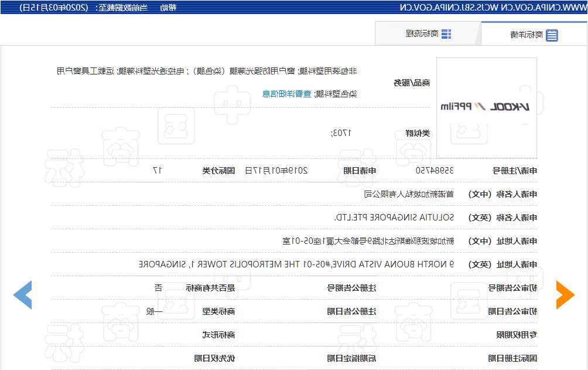The height and width of the screenshot is (370, 588).
Task: Select the goods text 染色塑料膜;
Action: [x=335, y=94]
